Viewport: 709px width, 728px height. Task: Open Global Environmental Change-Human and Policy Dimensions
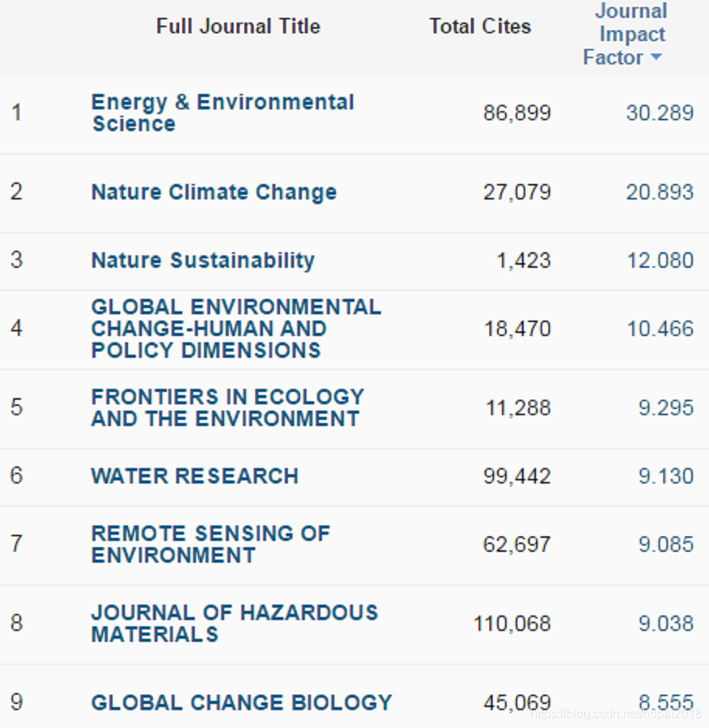pos(236,329)
